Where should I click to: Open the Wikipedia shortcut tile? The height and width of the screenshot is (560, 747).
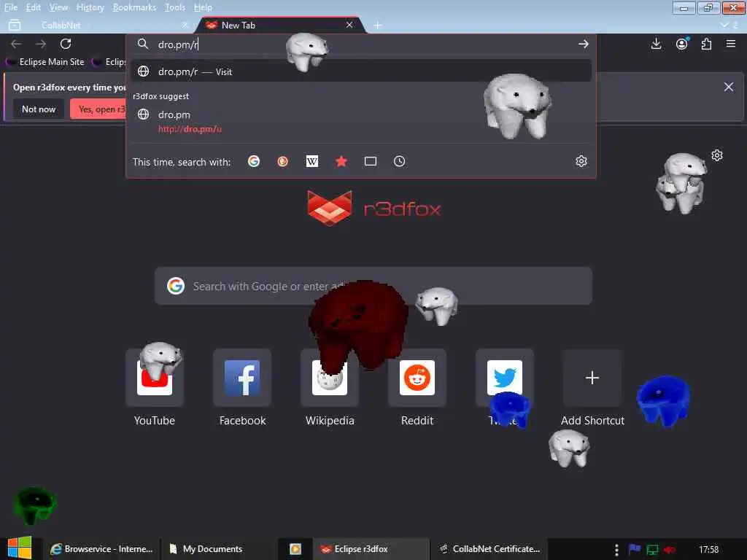click(330, 378)
